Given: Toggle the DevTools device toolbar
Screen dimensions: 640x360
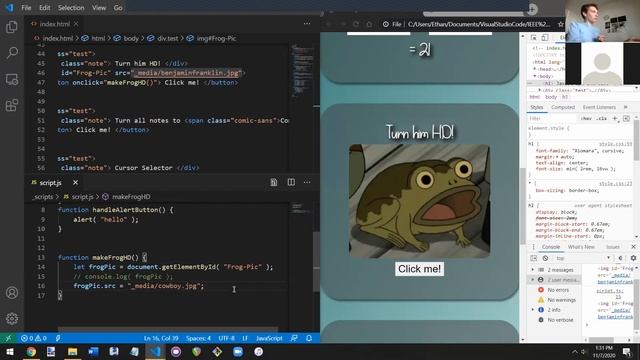Looking at the screenshot, I should [544, 38].
